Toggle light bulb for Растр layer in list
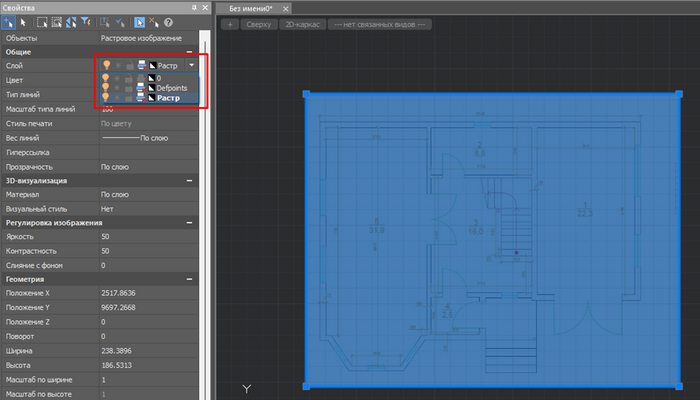Image resolution: width=700 pixels, height=400 pixels. pos(106,98)
